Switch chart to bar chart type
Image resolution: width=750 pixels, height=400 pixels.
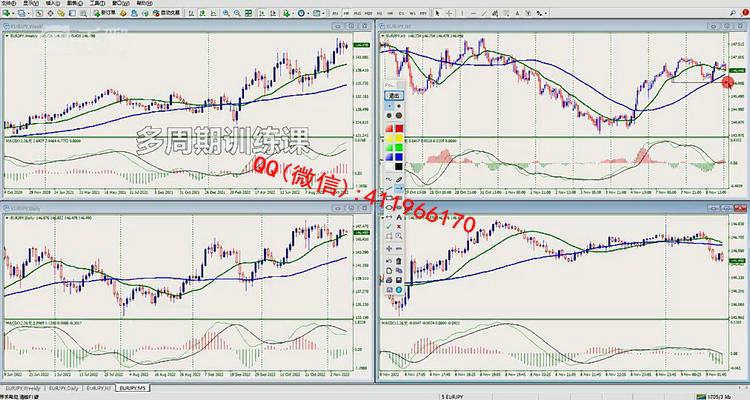[x=191, y=13]
